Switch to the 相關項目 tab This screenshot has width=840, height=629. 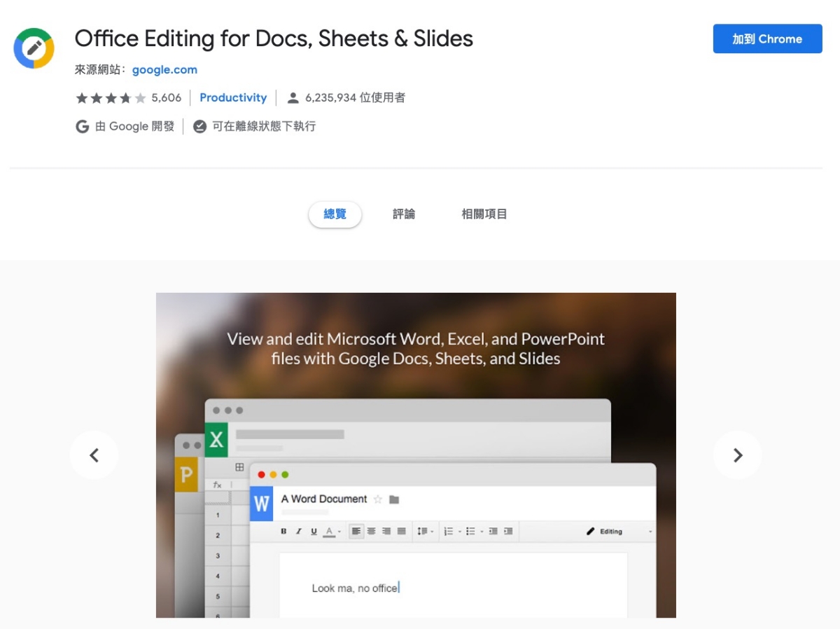[484, 214]
